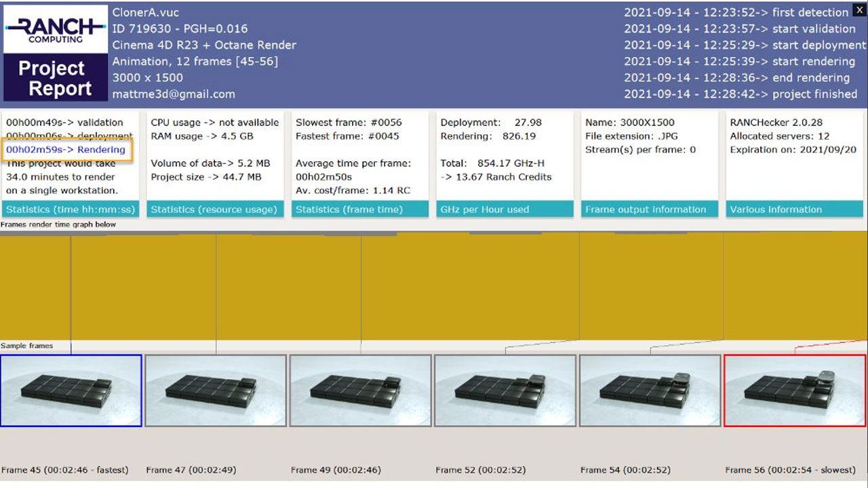Click 'Cinema 4D R23 + Octane Render' text

(204, 45)
